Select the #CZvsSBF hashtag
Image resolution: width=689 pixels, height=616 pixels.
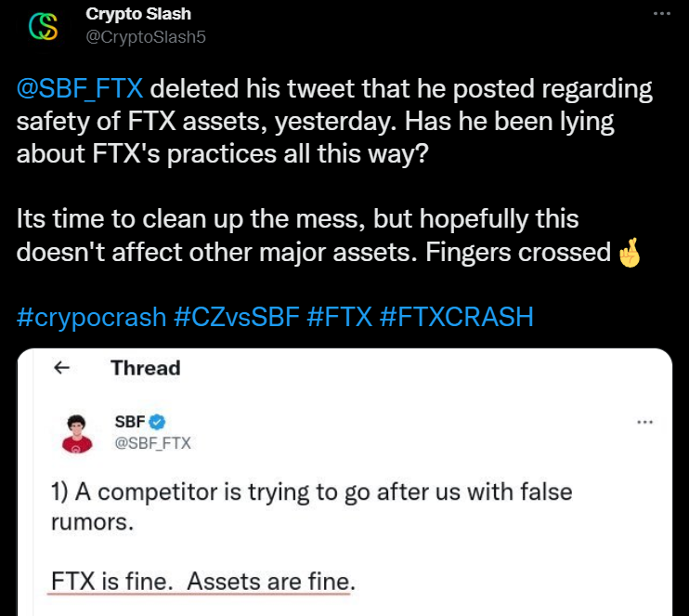click(x=234, y=317)
